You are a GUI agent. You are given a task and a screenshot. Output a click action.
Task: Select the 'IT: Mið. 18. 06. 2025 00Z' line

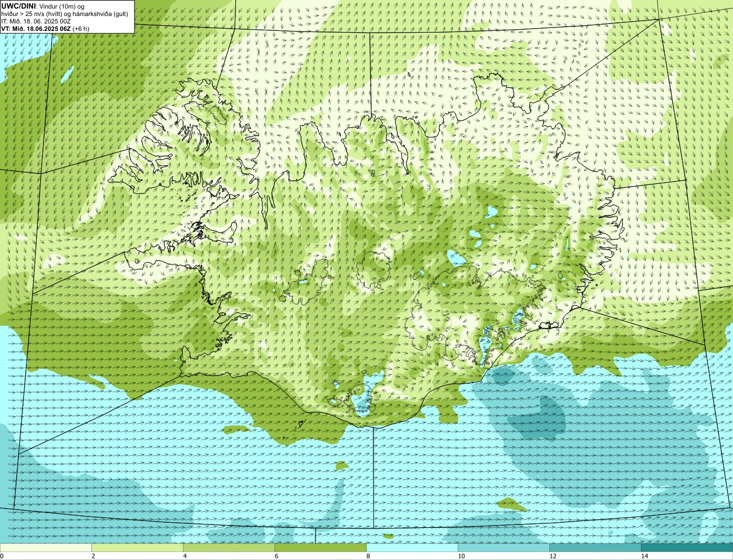pyautogui.click(x=36, y=21)
